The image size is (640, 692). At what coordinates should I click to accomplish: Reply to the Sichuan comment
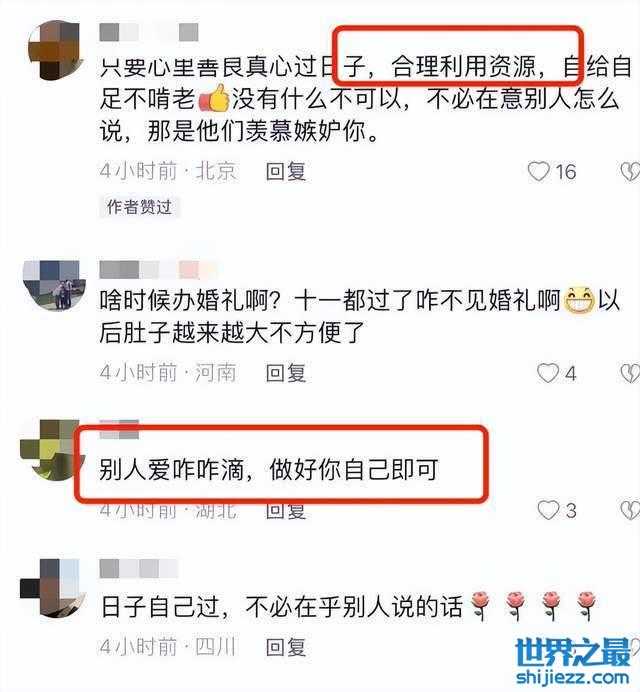click(x=286, y=647)
